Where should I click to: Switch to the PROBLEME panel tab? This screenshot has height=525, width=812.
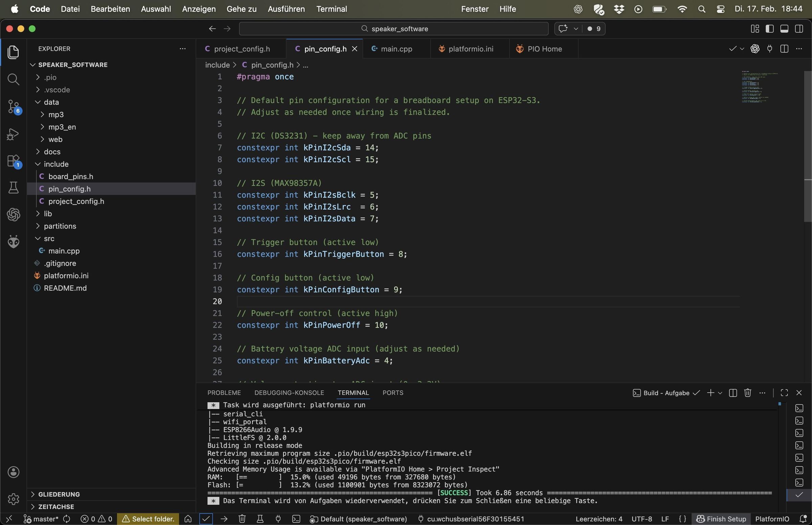tap(224, 393)
